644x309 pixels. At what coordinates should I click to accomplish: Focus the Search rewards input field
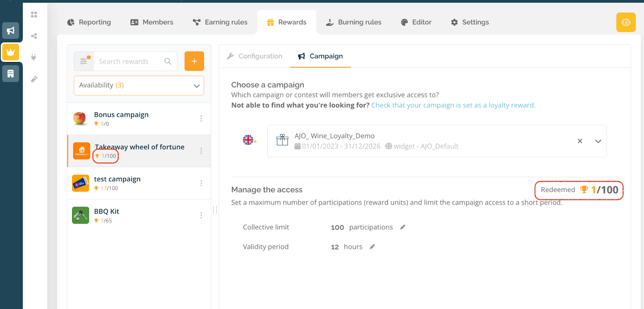pyautogui.click(x=129, y=61)
